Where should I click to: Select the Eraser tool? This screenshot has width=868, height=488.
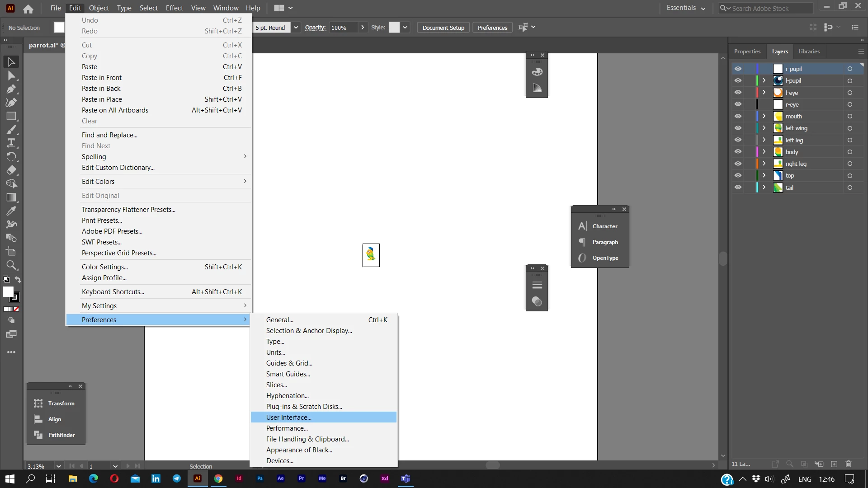click(11, 170)
